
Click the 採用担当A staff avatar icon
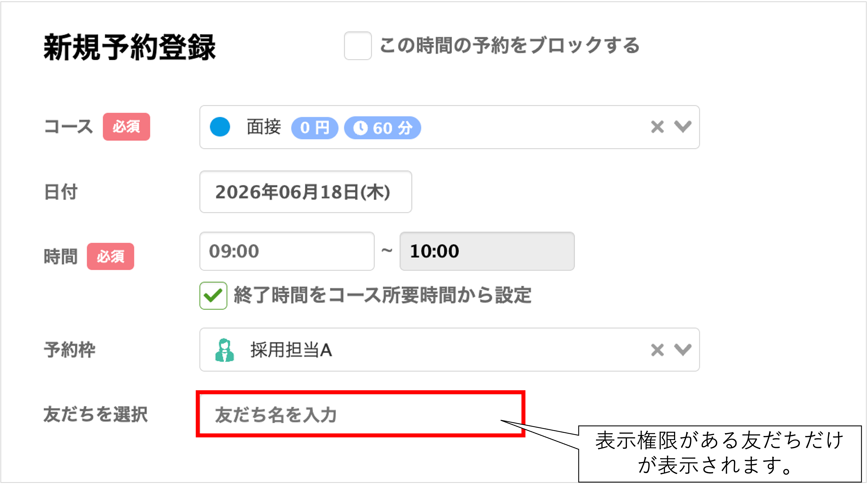click(x=225, y=350)
